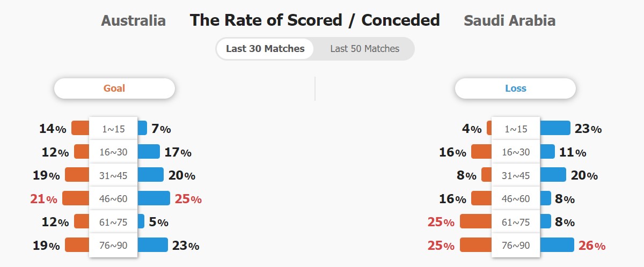644x267 pixels.
Task: Switch to Last 50 Matches
Action: (364, 49)
